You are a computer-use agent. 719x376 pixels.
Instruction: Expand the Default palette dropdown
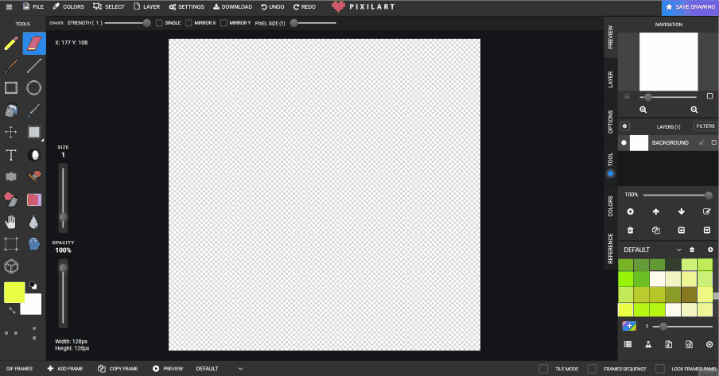click(x=679, y=250)
